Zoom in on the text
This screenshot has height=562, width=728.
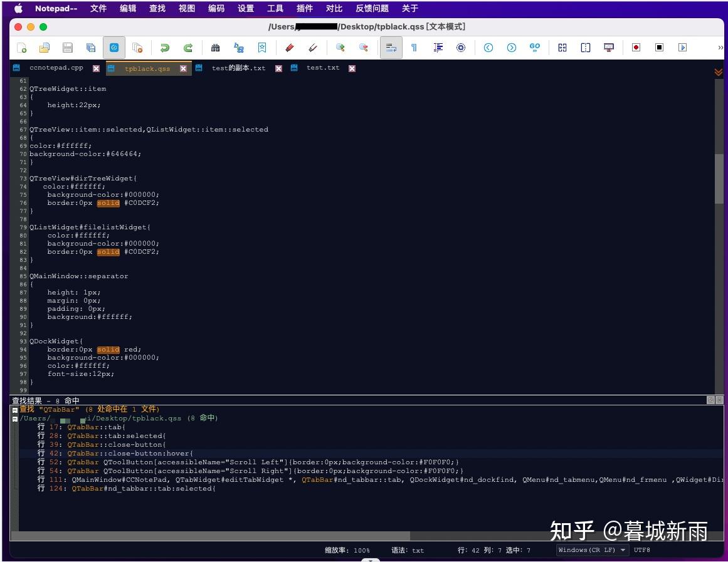coord(340,47)
